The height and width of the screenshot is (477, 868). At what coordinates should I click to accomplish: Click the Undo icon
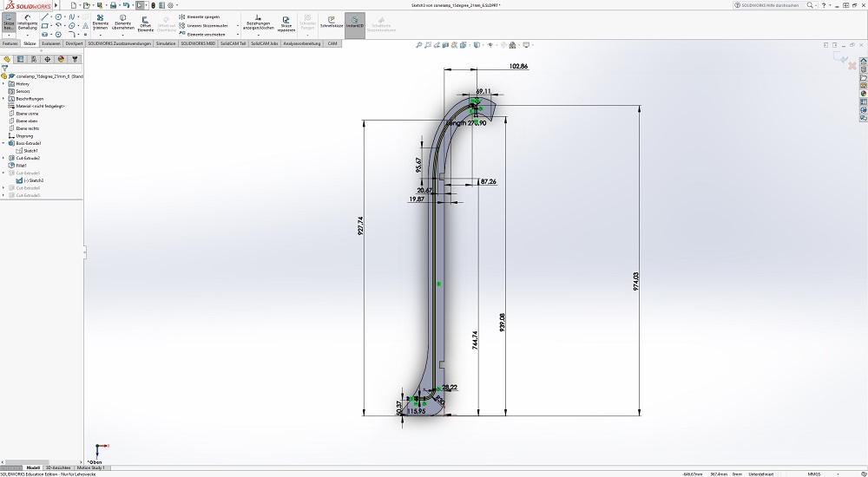click(x=126, y=5)
